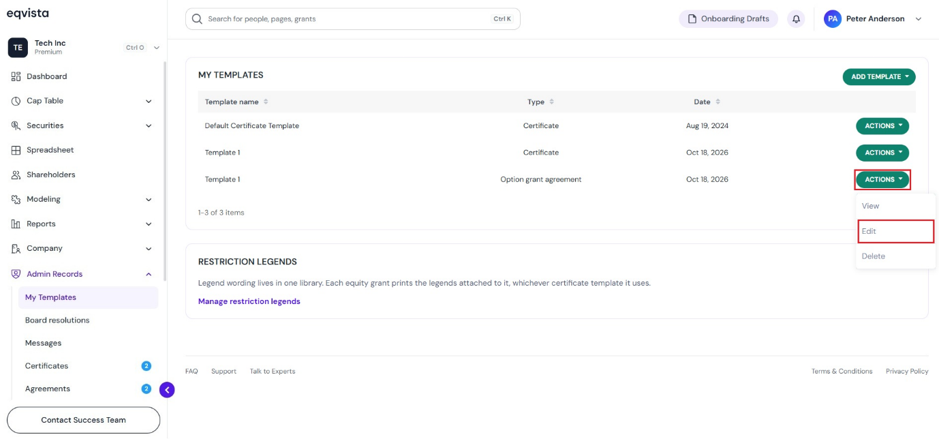This screenshot has height=439, width=939.
Task: Click the PA user avatar
Action: tap(832, 19)
